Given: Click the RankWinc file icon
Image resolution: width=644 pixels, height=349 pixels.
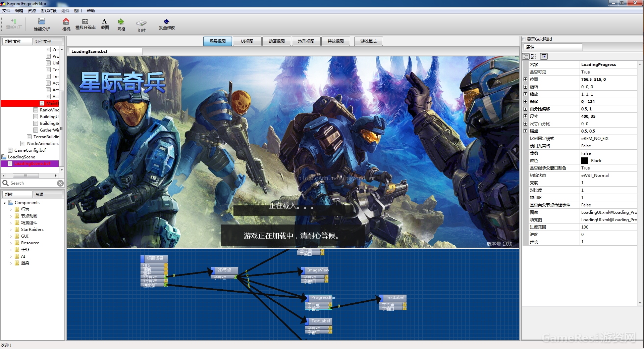Looking at the screenshot, I should (x=36, y=110).
